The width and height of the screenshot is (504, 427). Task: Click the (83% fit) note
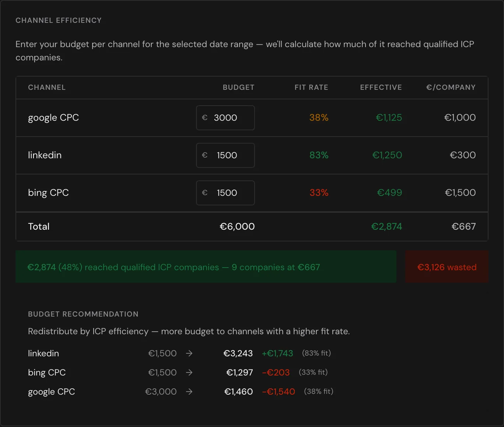[x=316, y=353]
